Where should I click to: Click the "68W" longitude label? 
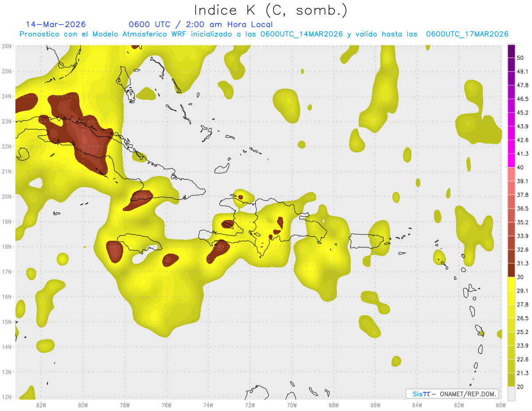[333, 405]
